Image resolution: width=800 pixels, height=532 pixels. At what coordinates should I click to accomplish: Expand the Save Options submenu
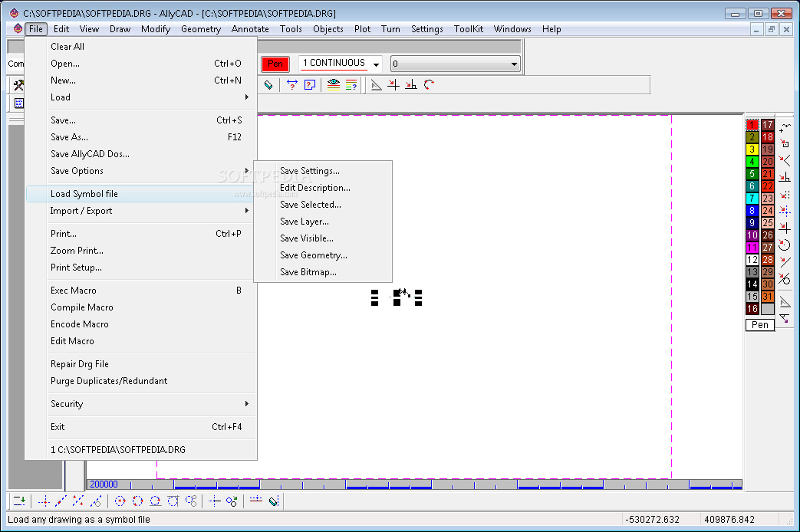click(141, 171)
